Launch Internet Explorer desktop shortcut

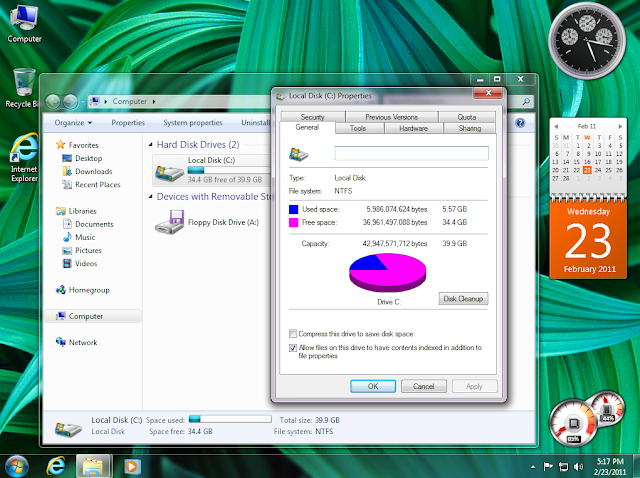24,157
